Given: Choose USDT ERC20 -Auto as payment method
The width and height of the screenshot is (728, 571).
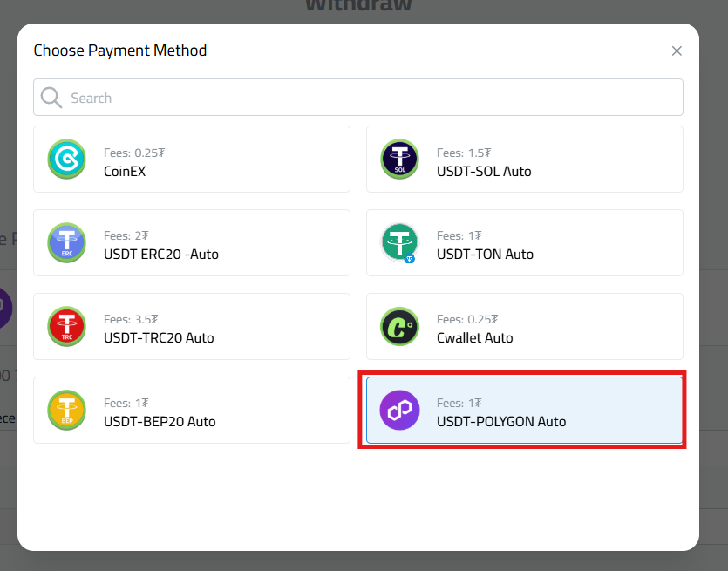Looking at the screenshot, I should point(192,242).
